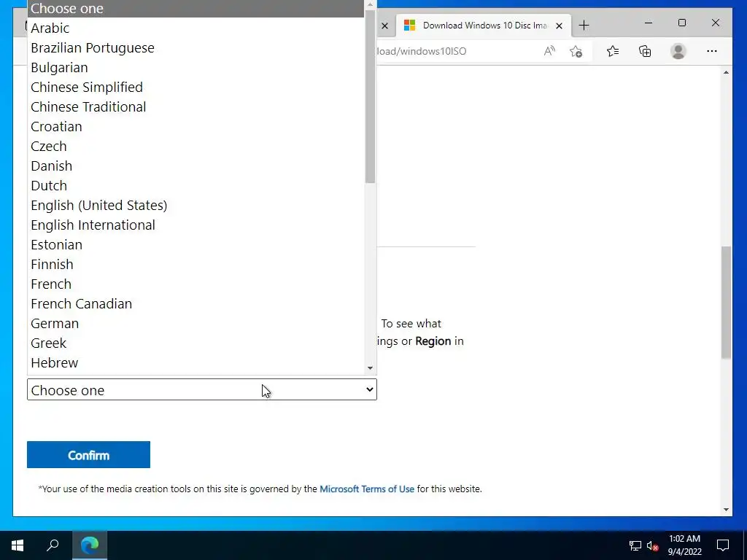
Task: Click Microsoft Edge taskbar icon
Action: (90, 545)
